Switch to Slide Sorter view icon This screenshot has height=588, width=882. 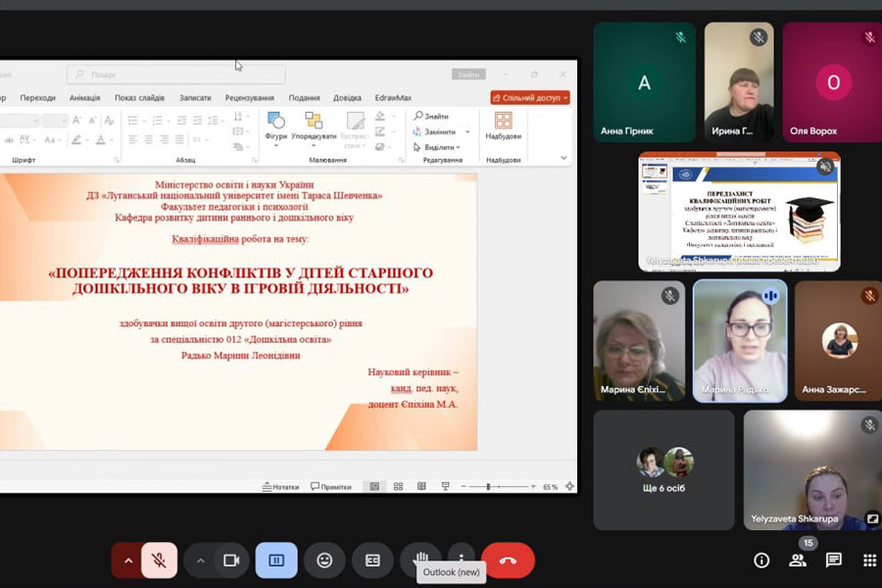point(398,487)
